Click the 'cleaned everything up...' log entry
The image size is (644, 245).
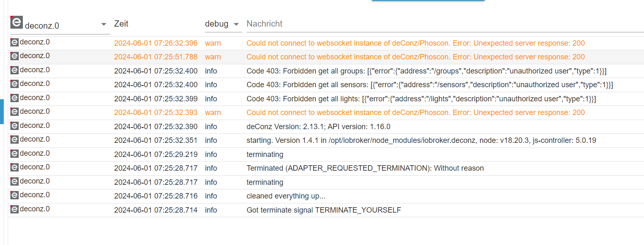286,196
